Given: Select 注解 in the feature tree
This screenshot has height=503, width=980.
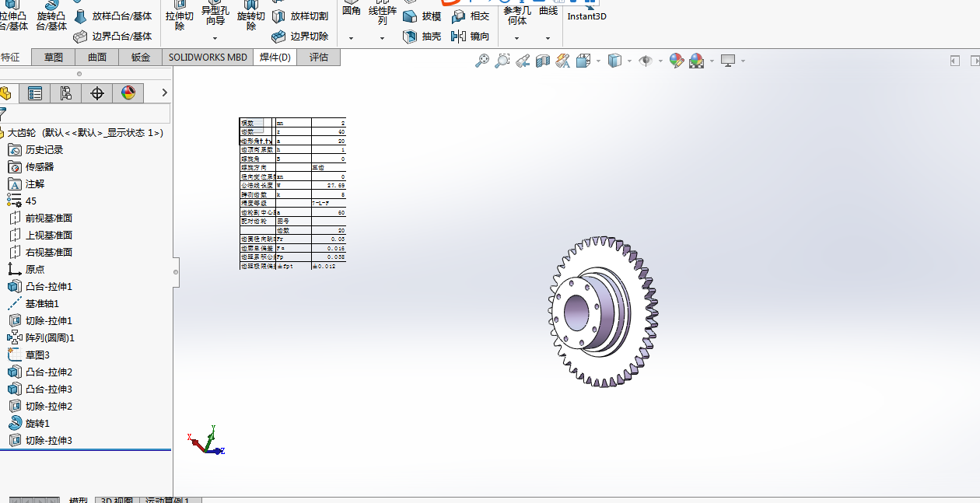Looking at the screenshot, I should [26, 183].
